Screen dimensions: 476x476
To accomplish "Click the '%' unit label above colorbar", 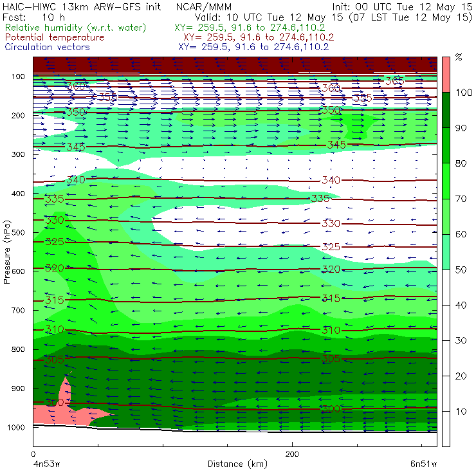I will click(459, 57).
